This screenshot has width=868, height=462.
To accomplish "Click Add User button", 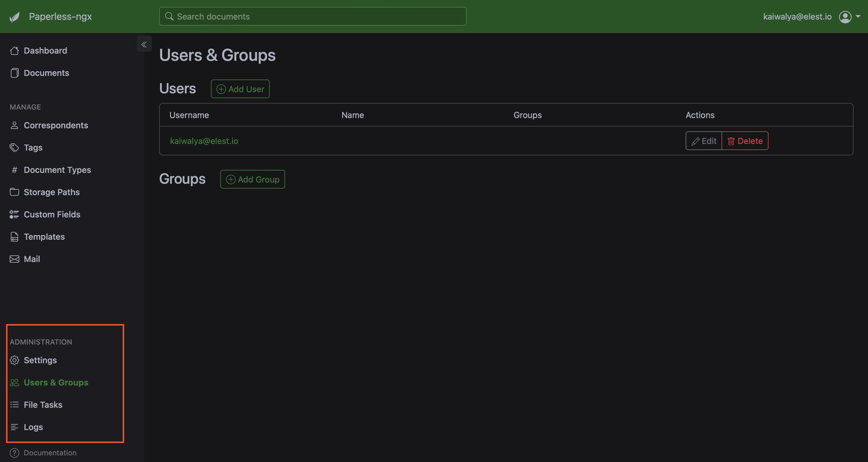I will tap(240, 88).
